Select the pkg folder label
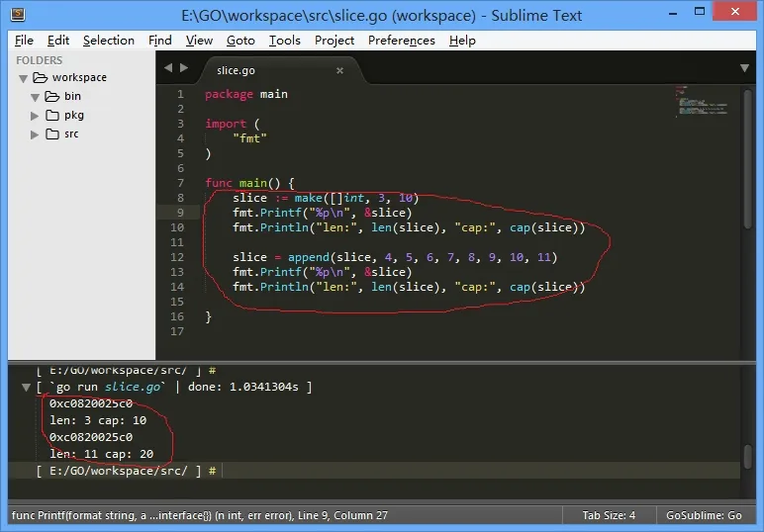764x532 pixels. tap(74, 116)
